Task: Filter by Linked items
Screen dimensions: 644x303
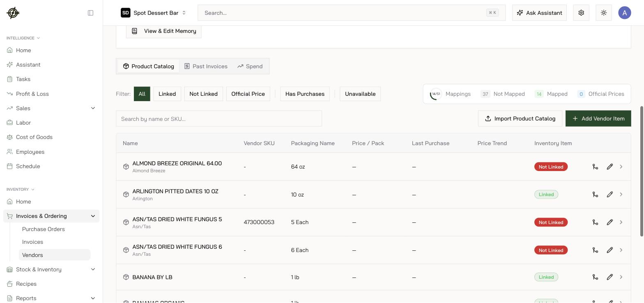Action: (x=167, y=94)
